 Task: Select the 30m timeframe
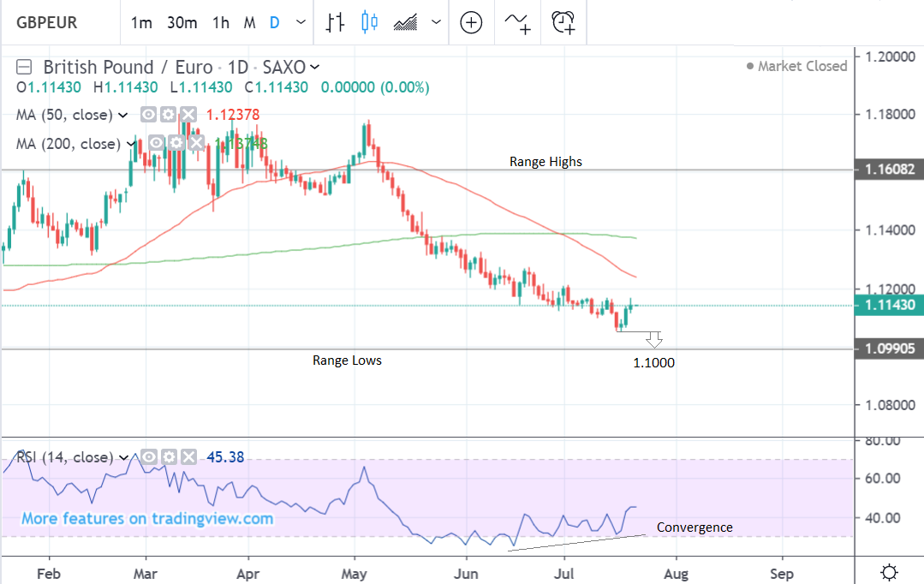tap(182, 23)
